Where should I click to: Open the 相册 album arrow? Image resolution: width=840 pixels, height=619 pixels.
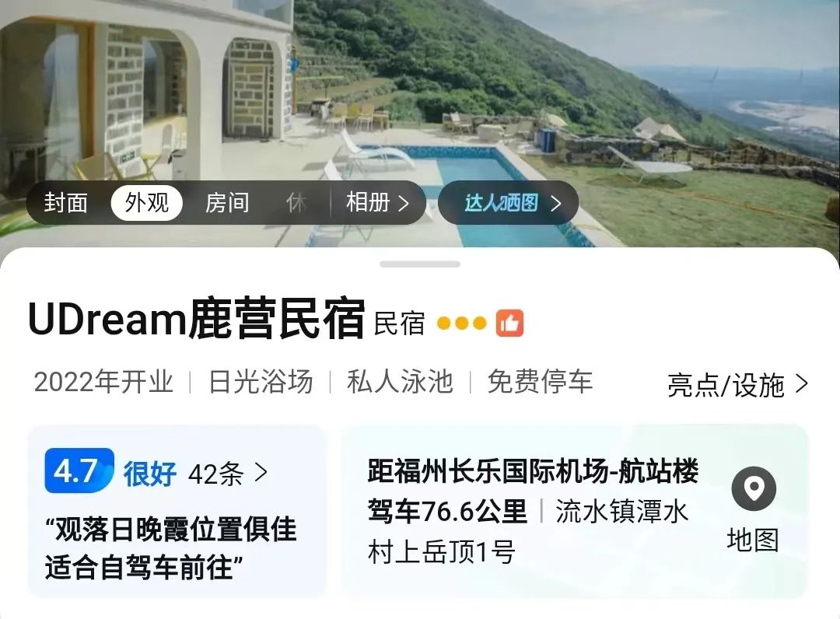pos(404,203)
